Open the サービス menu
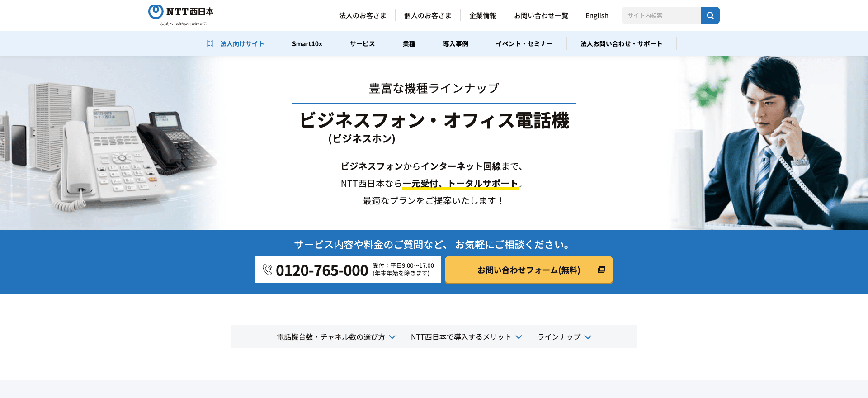Screen dimensions: 868x398 click(362, 43)
